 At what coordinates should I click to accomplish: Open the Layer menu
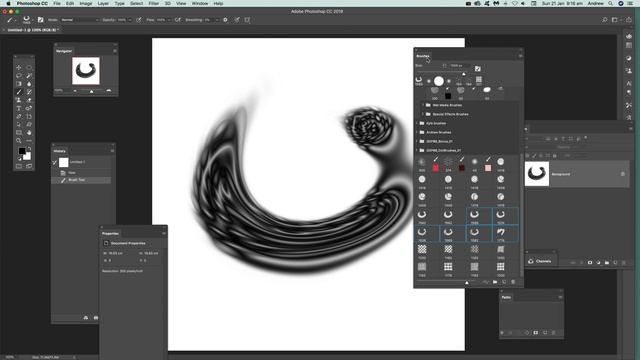click(x=103, y=3)
